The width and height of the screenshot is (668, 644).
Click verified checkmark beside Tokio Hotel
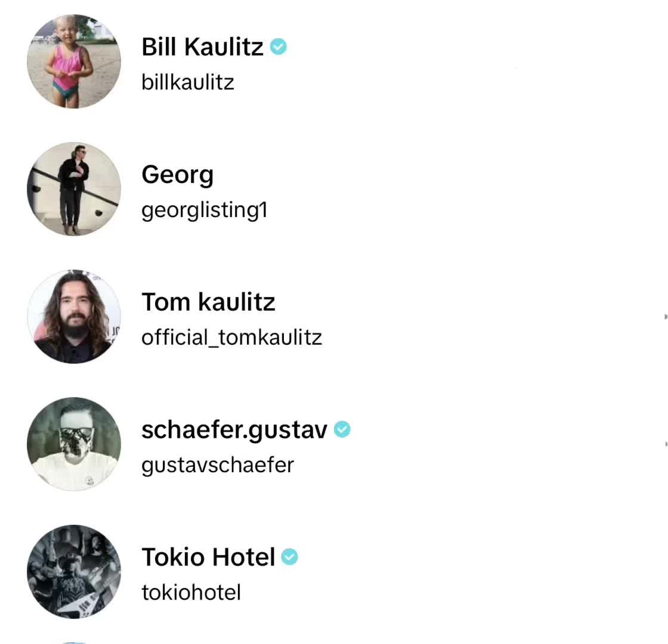290,557
